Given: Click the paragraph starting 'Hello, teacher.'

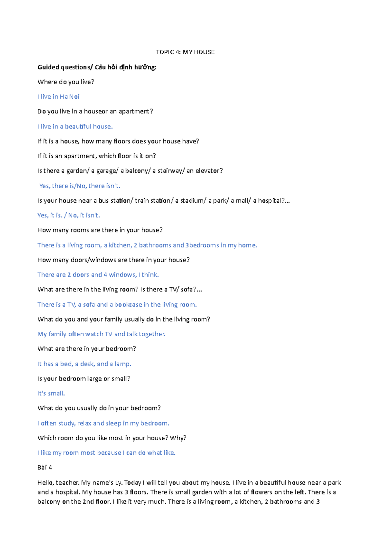Looking at the screenshot, I should click(x=189, y=492).
